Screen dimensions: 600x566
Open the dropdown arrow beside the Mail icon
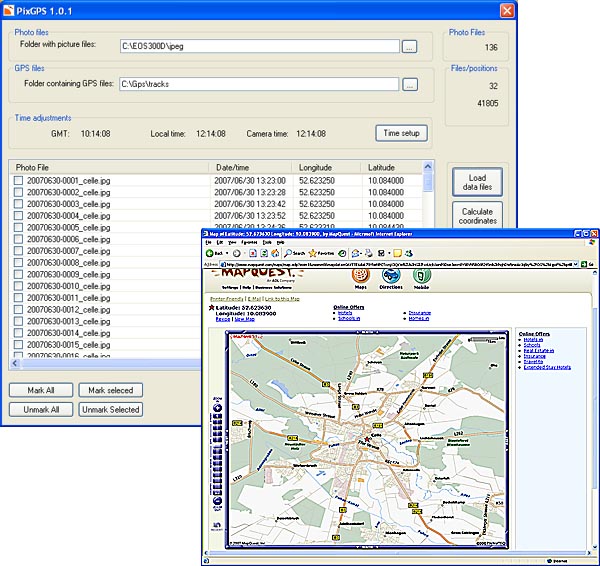click(x=361, y=253)
